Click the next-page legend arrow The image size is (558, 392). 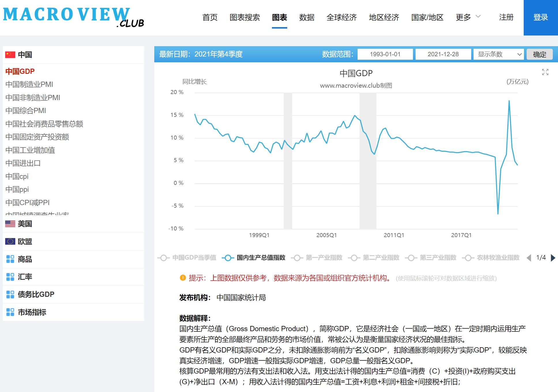click(x=553, y=258)
